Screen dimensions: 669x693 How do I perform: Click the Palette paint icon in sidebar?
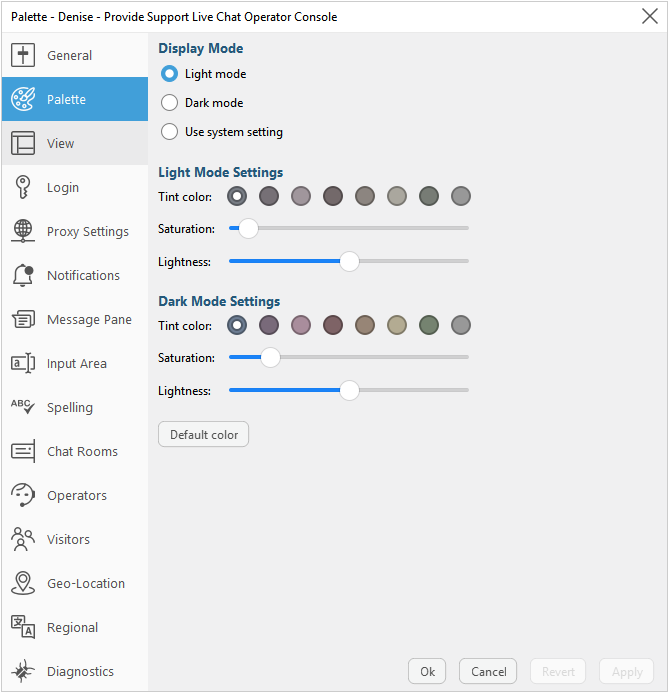click(x=23, y=99)
